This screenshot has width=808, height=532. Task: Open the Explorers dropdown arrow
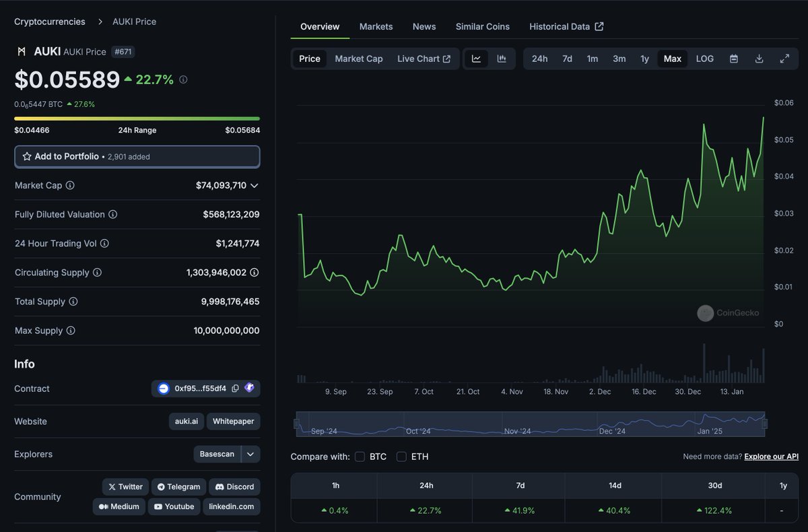pos(250,454)
